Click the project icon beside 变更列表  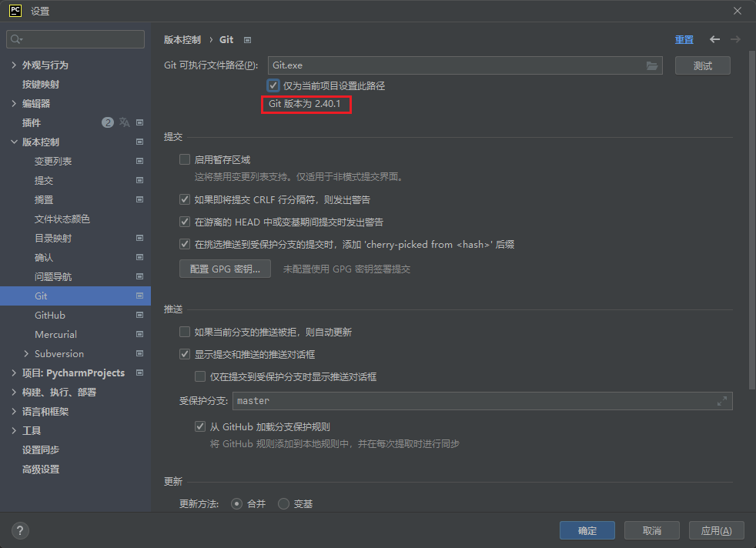pos(140,161)
